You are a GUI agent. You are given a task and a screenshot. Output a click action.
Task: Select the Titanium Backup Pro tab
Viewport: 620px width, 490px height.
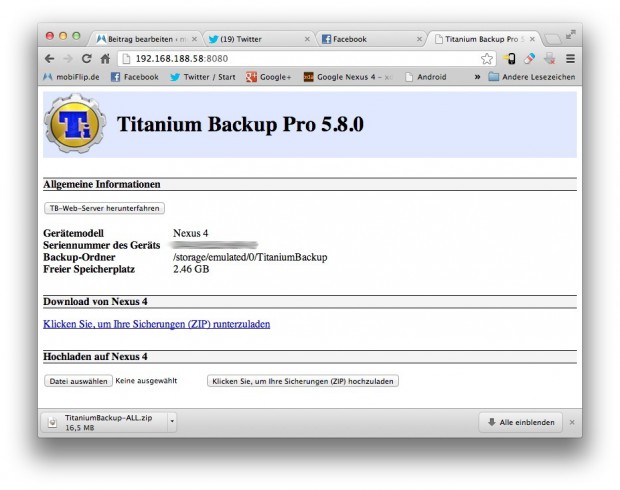pos(484,39)
